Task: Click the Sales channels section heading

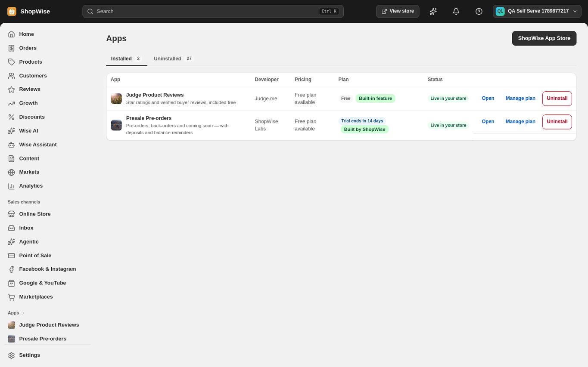Action: [x=24, y=202]
